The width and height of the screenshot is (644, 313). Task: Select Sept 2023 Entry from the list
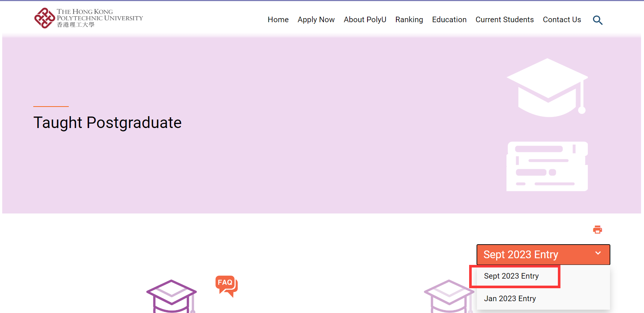pos(511,276)
